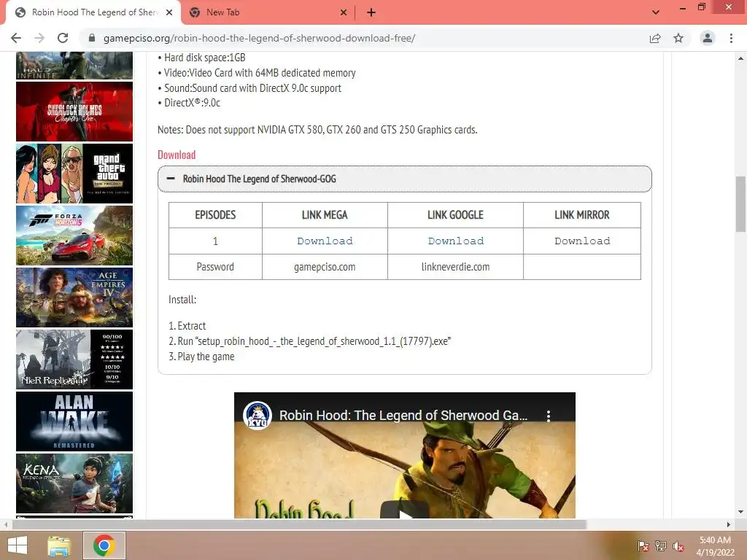Image resolution: width=747 pixels, height=560 pixels.
Task: Click the vertical scrollbar thumb
Action: 740,204
